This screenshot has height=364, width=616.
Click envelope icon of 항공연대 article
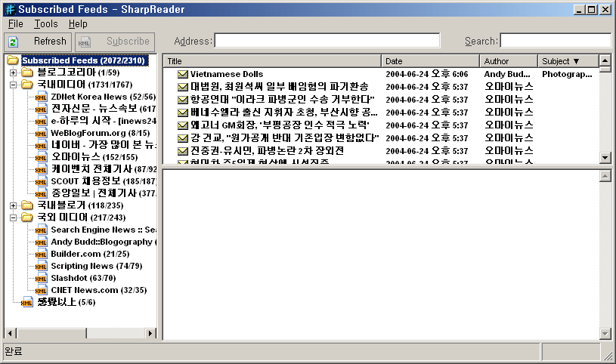[x=183, y=100]
